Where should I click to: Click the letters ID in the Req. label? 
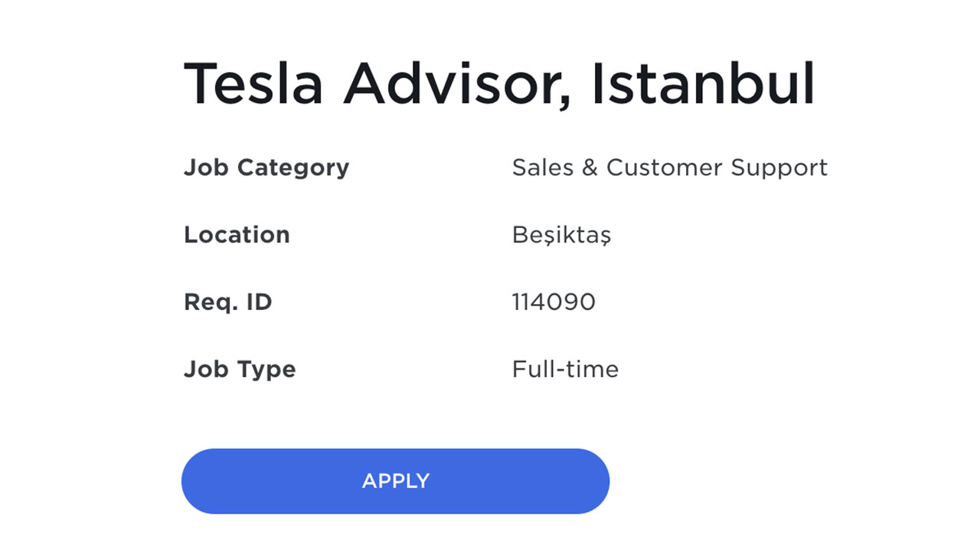258,302
